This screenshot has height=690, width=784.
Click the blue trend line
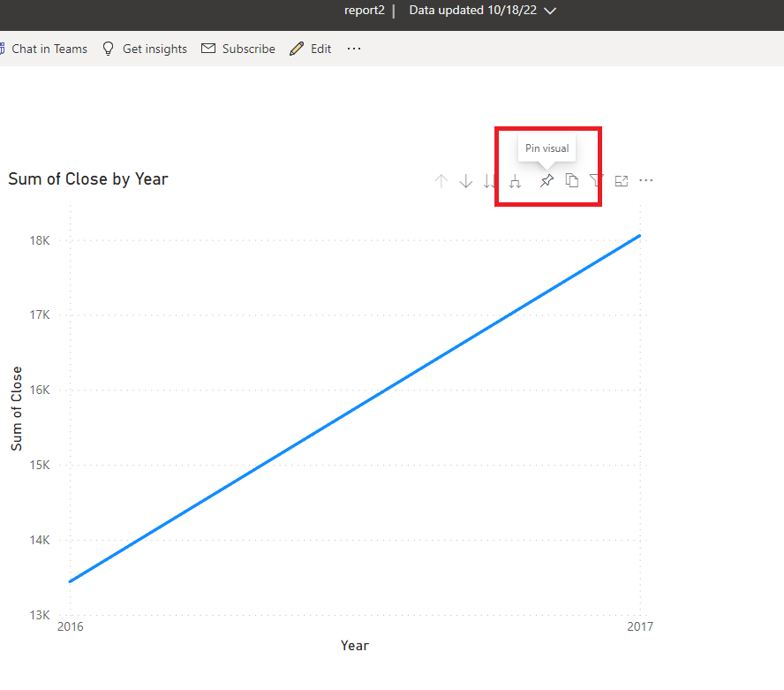click(355, 408)
